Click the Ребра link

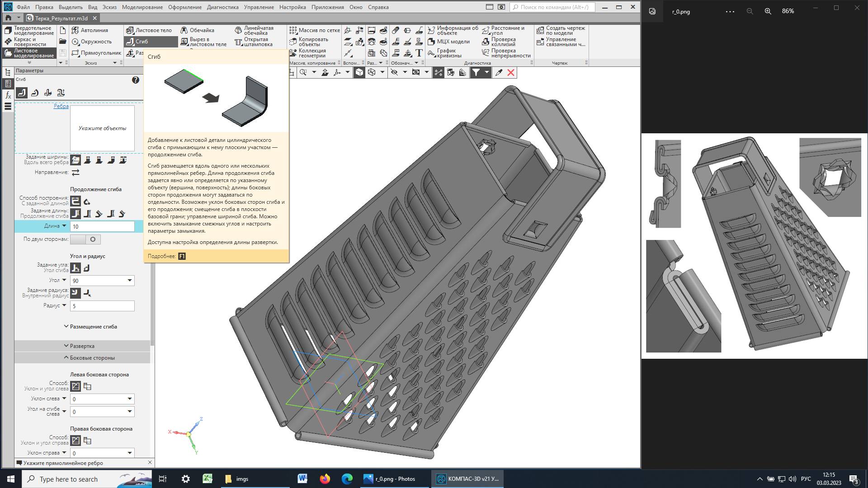point(61,107)
